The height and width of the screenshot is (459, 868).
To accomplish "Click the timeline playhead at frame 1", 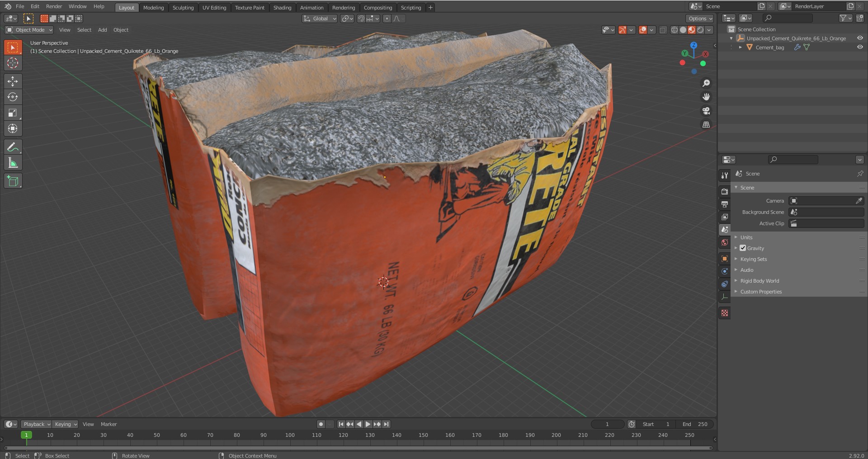I will tap(26, 435).
